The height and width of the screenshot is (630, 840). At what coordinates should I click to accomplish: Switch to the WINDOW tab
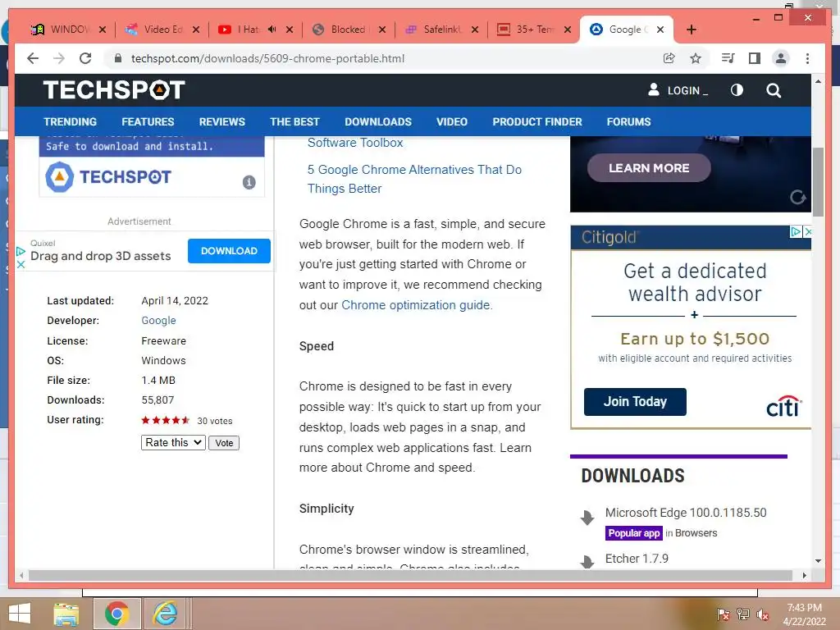[x=68, y=30]
